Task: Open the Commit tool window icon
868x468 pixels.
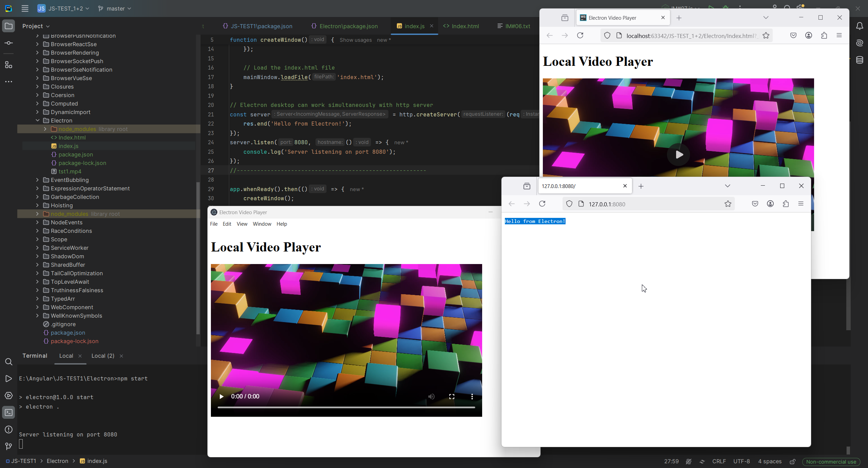Action: tap(9, 43)
